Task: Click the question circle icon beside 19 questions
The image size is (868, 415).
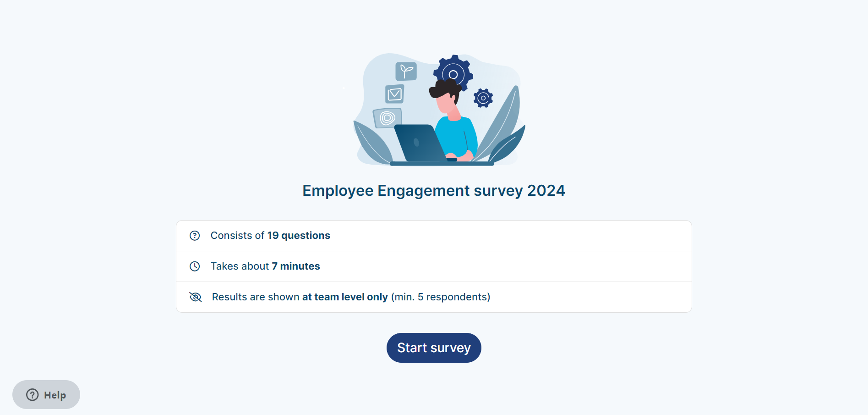Action: [195, 236]
